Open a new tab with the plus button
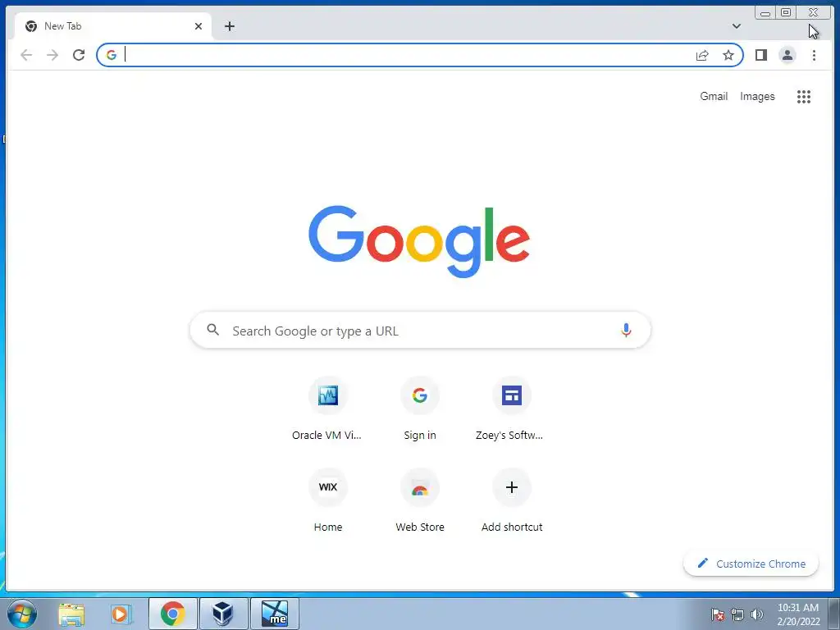The image size is (840, 630). point(230,26)
